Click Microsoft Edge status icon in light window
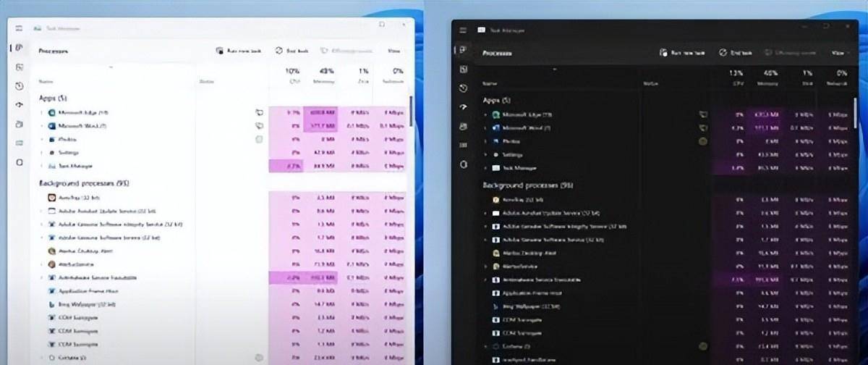The height and width of the screenshot is (365, 868). pyautogui.click(x=259, y=112)
